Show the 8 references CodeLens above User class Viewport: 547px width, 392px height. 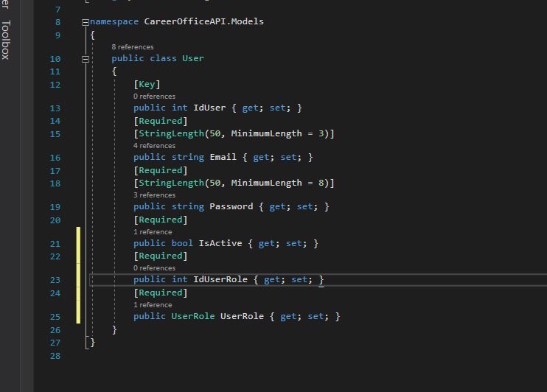point(133,47)
